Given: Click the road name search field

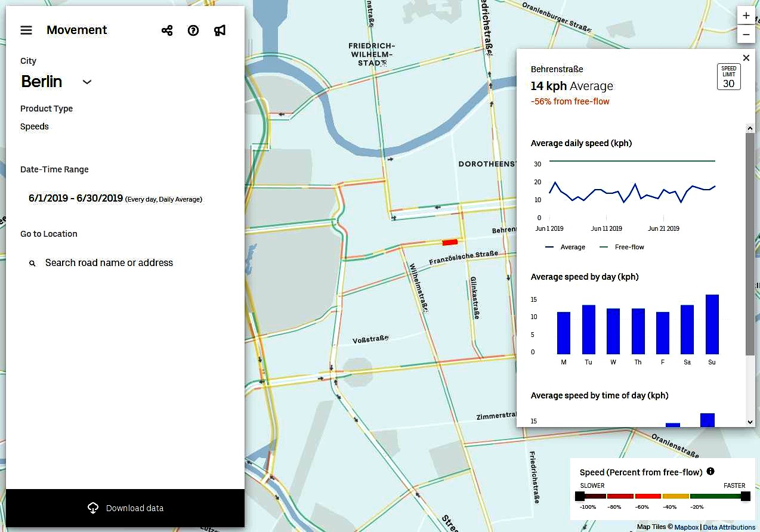Looking at the screenshot, I should pyautogui.click(x=109, y=262).
